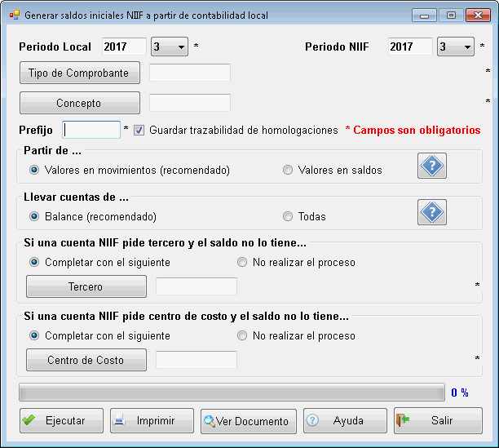499x448 pixels.
Task: Toggle Guardar trazabilidad de homologaciones checkbox
Action: point(139,130)
